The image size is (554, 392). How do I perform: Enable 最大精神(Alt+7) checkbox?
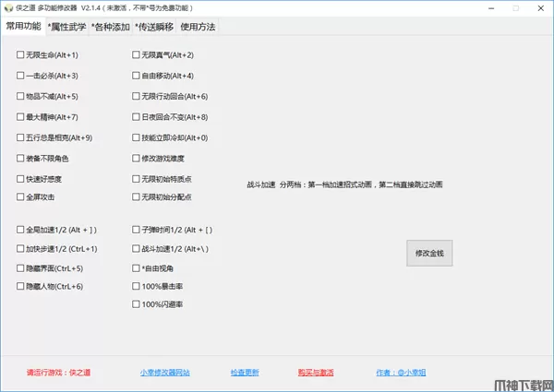point(20,117)
